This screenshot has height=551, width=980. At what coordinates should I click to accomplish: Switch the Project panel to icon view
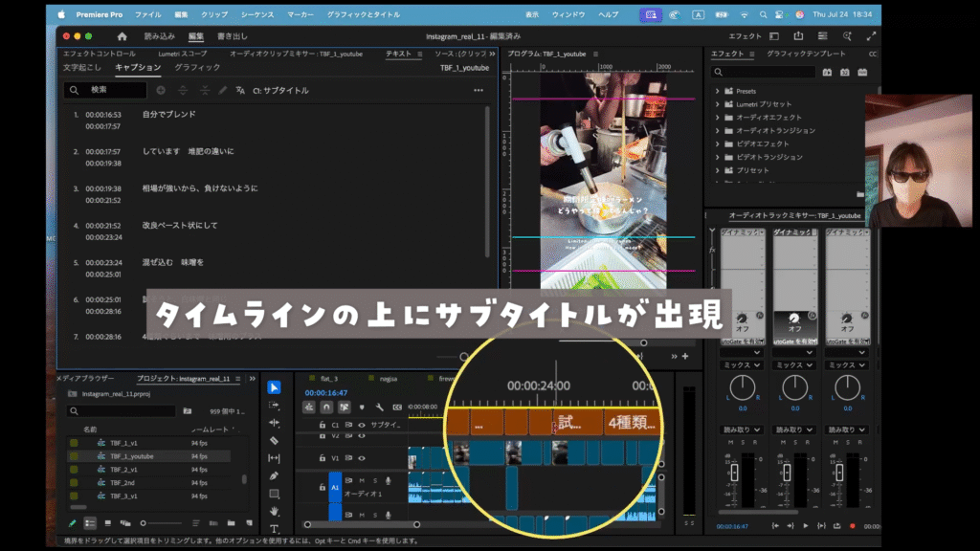tap(107, 523)
